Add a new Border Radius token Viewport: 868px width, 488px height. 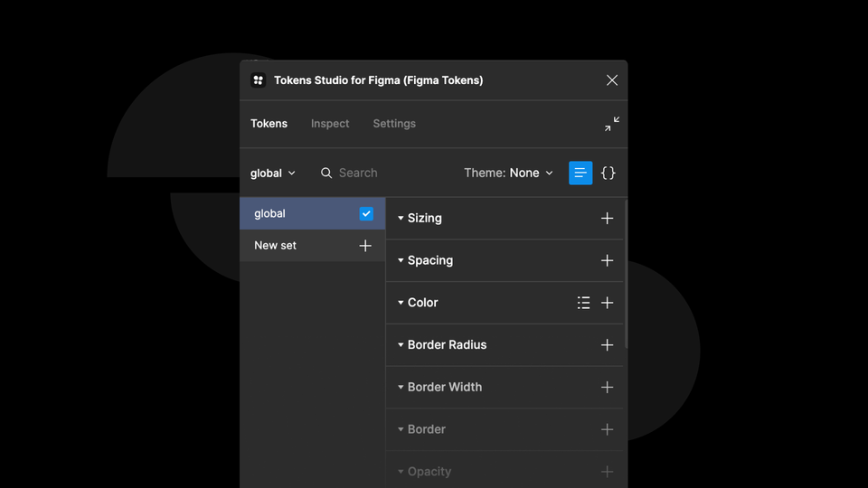pos(608,345)
